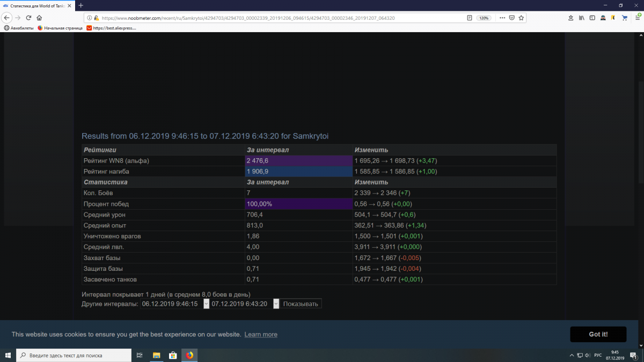The height and width of the screenshot is (362, 644).
Task: Show site information icon in address bar
Action: tap(89, 18)
